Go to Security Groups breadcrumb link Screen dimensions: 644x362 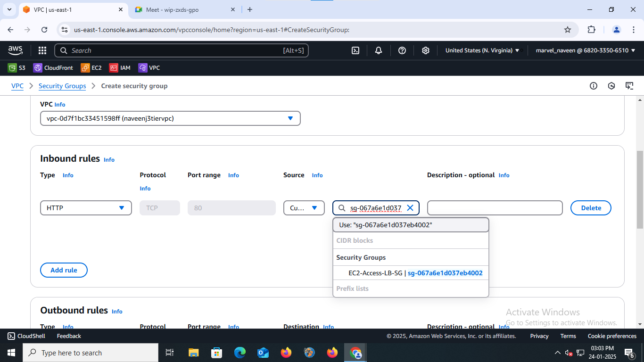(x=62, y=86)
